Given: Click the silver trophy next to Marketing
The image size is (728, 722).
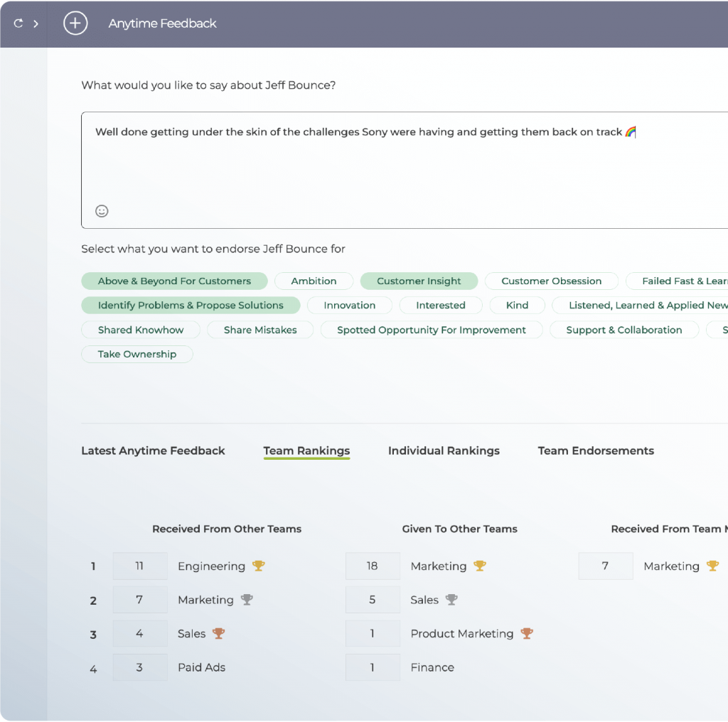Looking at the screenshot, I should click(x=247, y=600).
